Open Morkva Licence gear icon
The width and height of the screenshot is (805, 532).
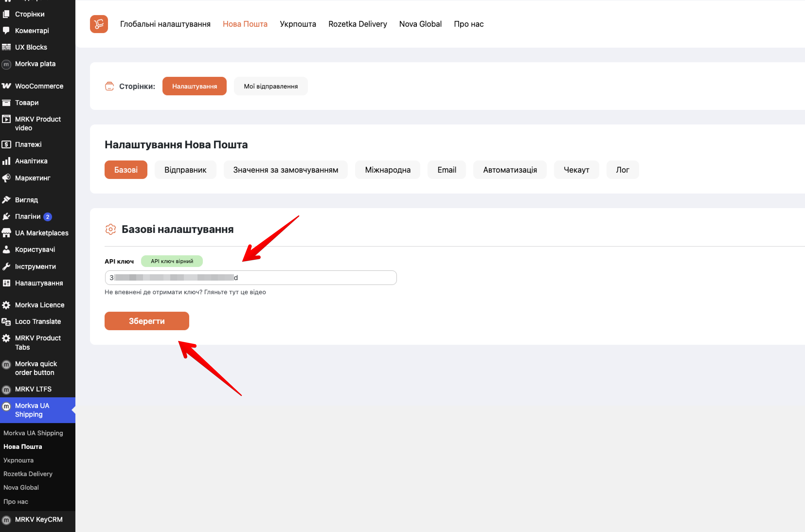pyautogui.click(x=7, y=305)
